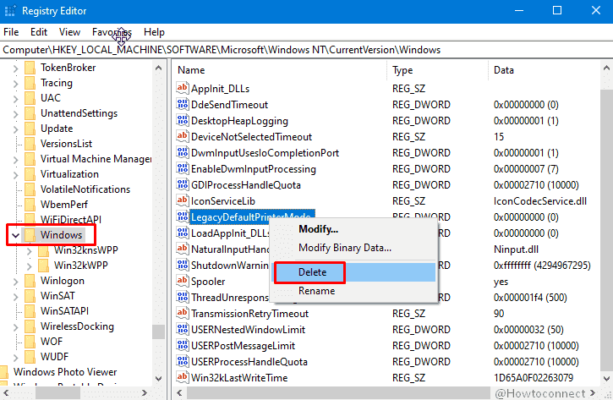Click the registry path address bar
613x400 pixels.
(306, 50)
